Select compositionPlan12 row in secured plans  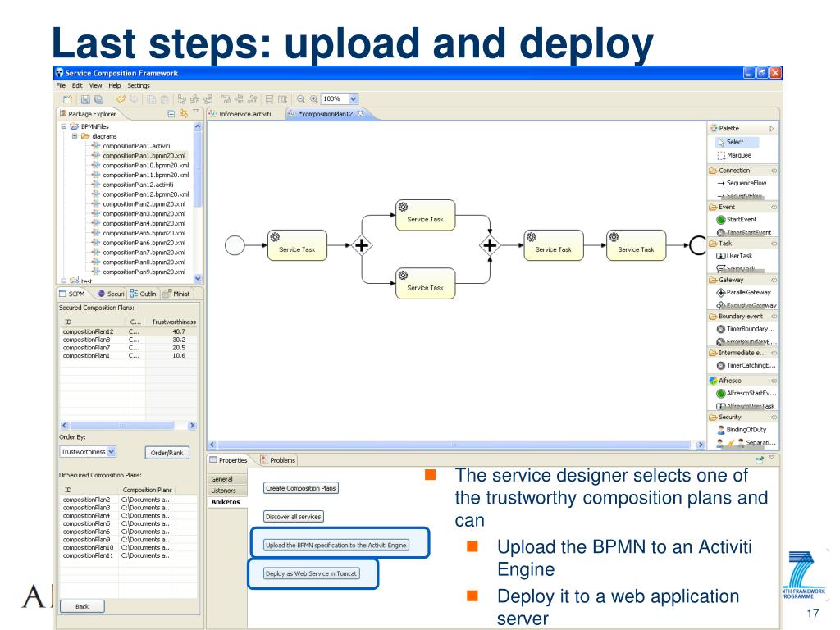pos(128,331)
